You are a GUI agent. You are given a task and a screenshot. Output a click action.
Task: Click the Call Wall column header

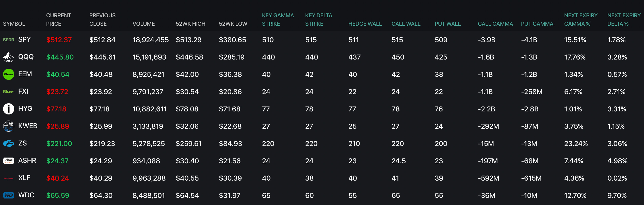click(x=406, y=24)
